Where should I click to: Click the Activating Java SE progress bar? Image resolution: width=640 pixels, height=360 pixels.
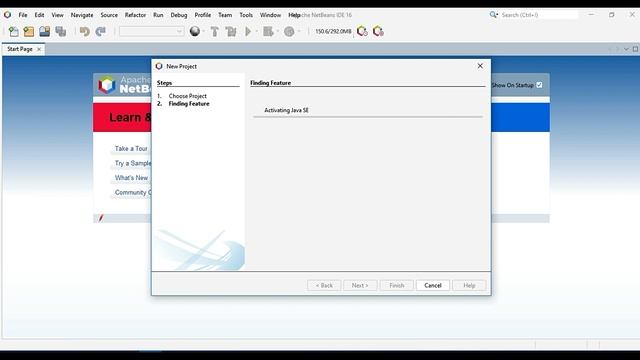click(368, 117)
